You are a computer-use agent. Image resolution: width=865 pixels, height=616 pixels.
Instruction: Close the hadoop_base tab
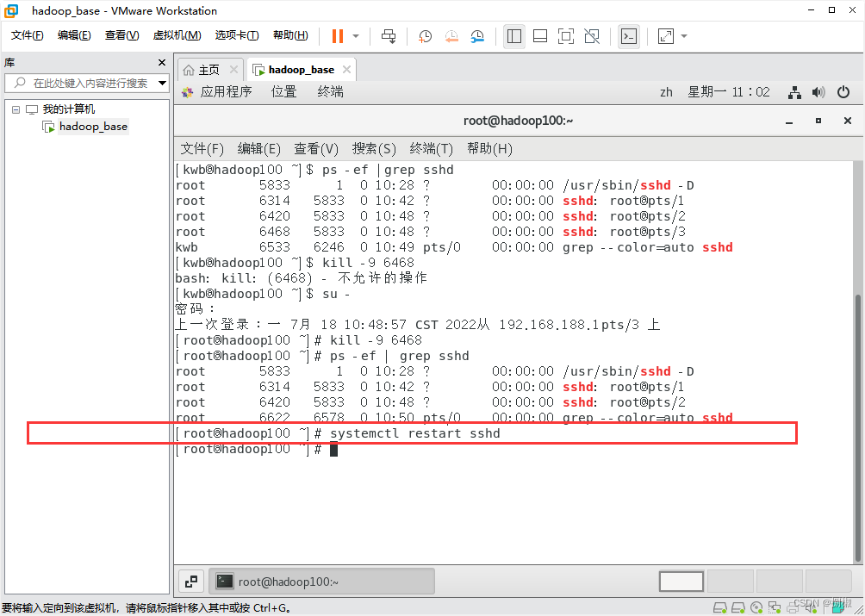pyautogui.click(x=346, y=70)
